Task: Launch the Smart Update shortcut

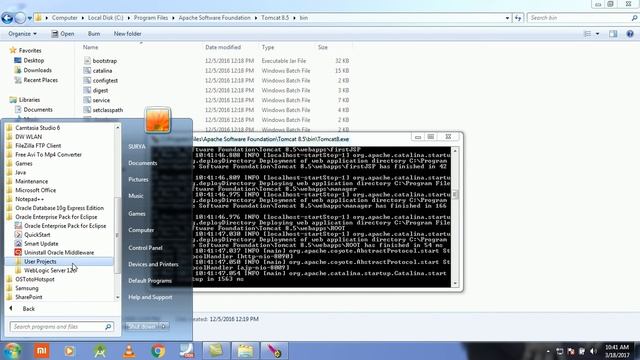Action: coord(41,244)
